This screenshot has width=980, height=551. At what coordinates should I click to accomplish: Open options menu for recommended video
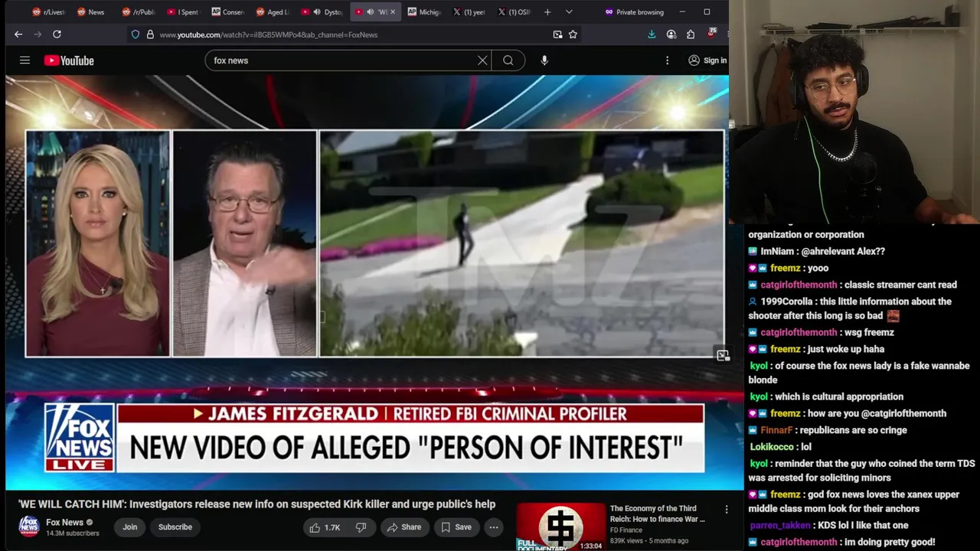pos(727,510)
